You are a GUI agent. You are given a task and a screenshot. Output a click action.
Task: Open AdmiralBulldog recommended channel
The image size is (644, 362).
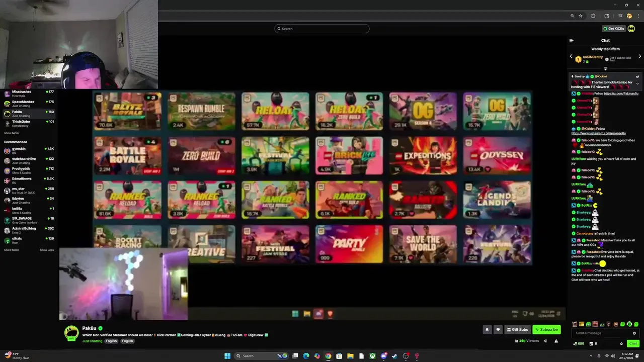point(29,230)
